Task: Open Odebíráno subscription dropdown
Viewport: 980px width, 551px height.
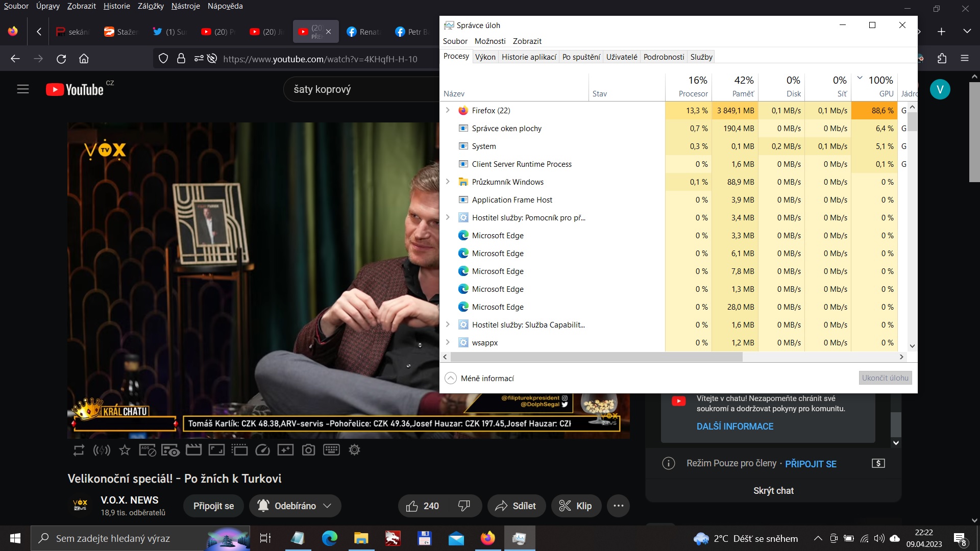Action: click(295, 506)
